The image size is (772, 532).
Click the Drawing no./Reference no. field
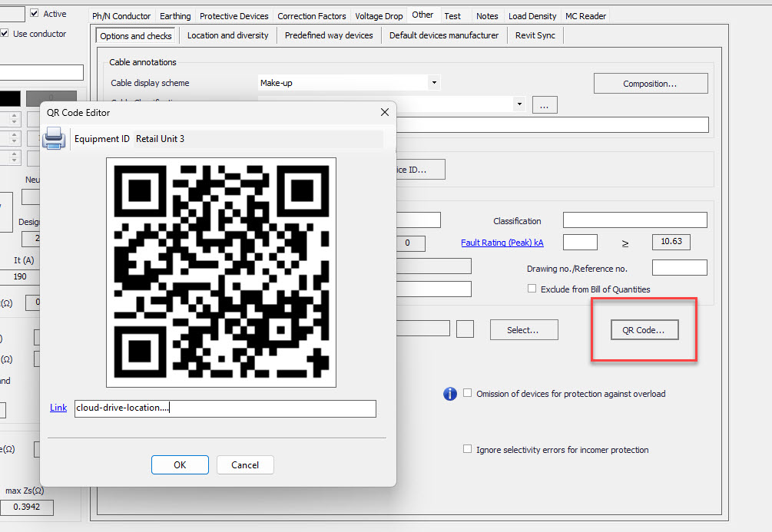(x=680, y=268)
